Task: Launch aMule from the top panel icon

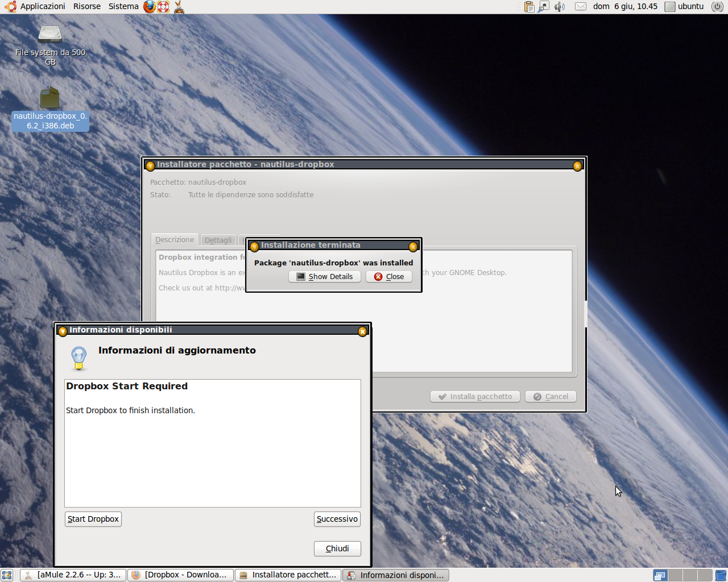Action: pyautogui.click(x=179, y=7)
